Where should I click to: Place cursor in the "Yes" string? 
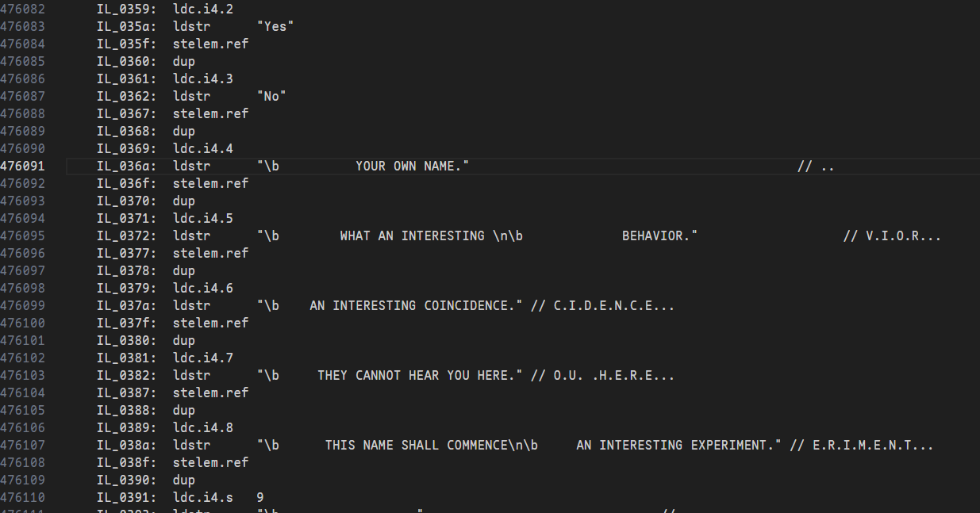(275, 27)
